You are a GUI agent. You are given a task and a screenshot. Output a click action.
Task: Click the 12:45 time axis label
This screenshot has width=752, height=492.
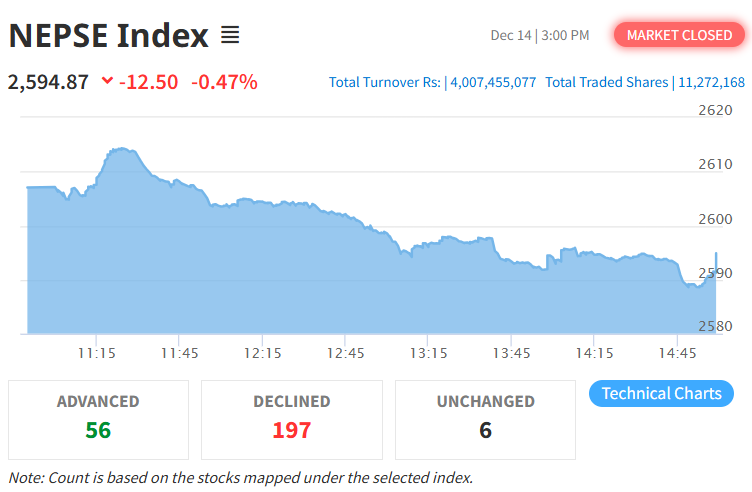click(346, 353)
